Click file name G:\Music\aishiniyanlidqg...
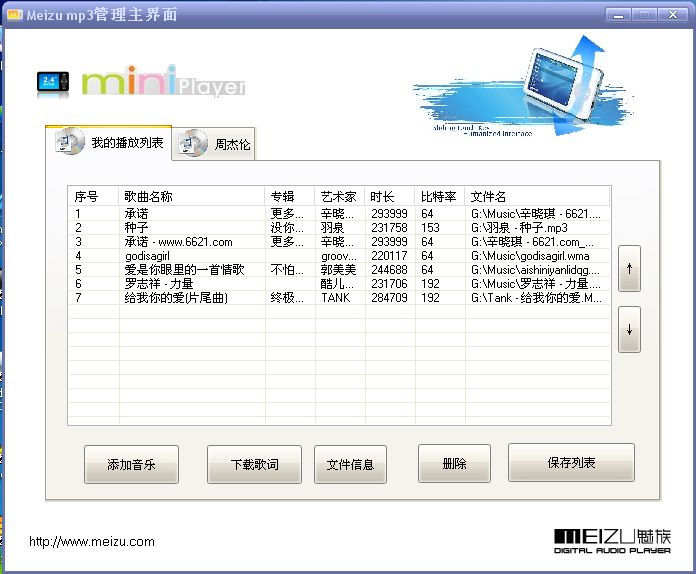The width and height of the screenshot is (696, 574). pyautogui.click(x=535, y=269)
